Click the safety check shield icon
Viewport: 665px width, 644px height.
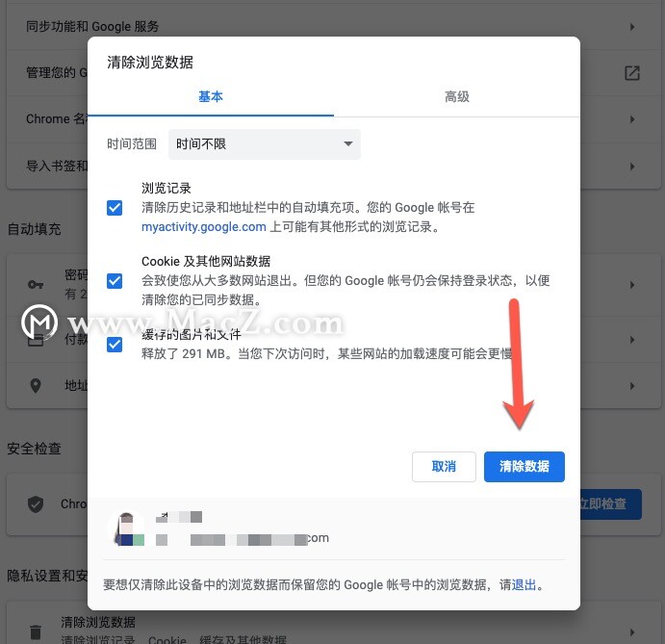[36, 504]
